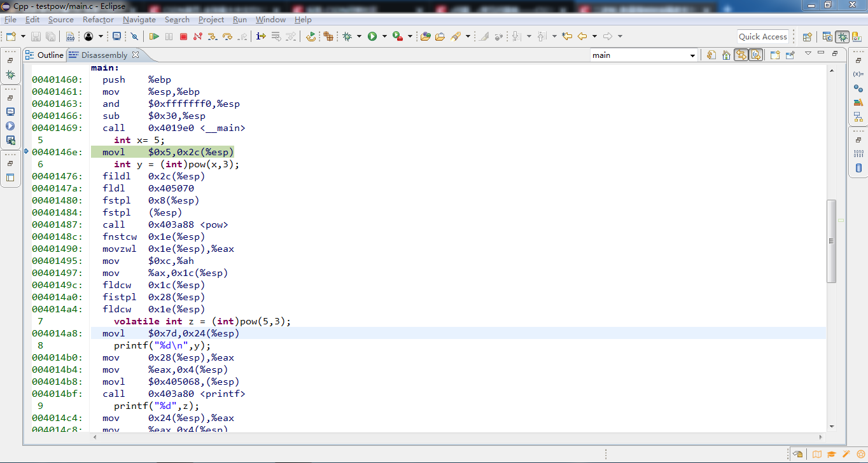Open the Navigate menu

tap(139, 20)
